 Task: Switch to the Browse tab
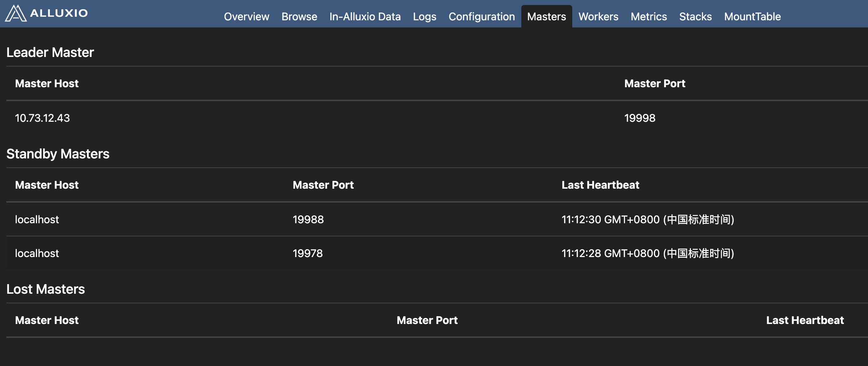299,16
